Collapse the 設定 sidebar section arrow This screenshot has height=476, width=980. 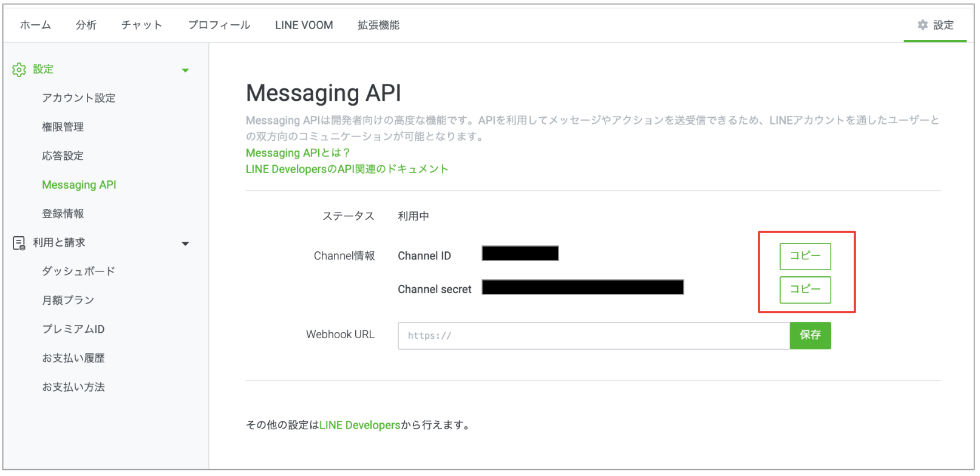[x=185, y=70]
